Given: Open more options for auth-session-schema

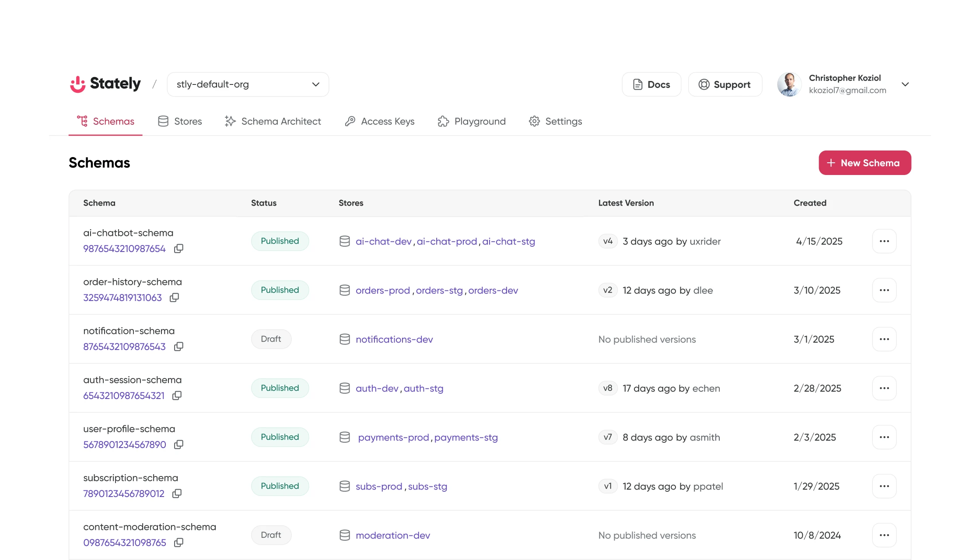Looking at the screenshot, I should [884, 388].
